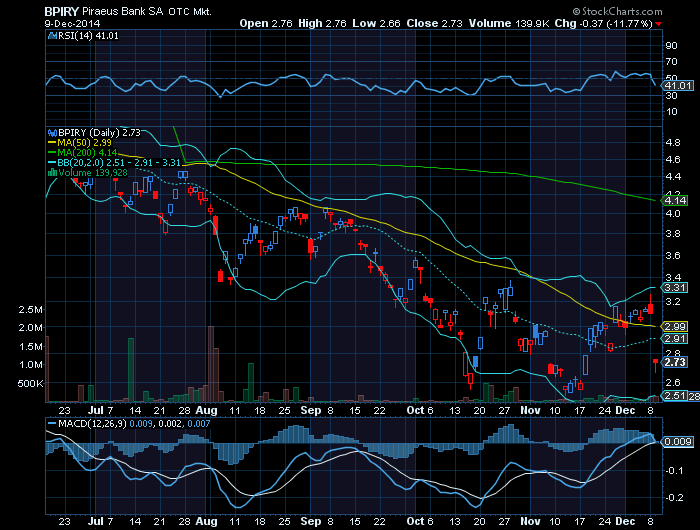This screenshot has height=530, width=700.
Task: Click the 4.6 price axis label
Action: 673,159
